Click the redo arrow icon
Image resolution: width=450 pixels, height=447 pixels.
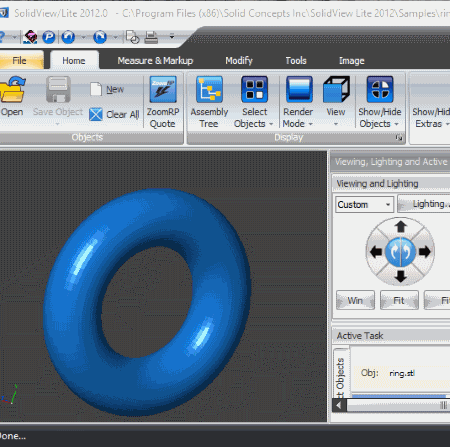point(100,37)
